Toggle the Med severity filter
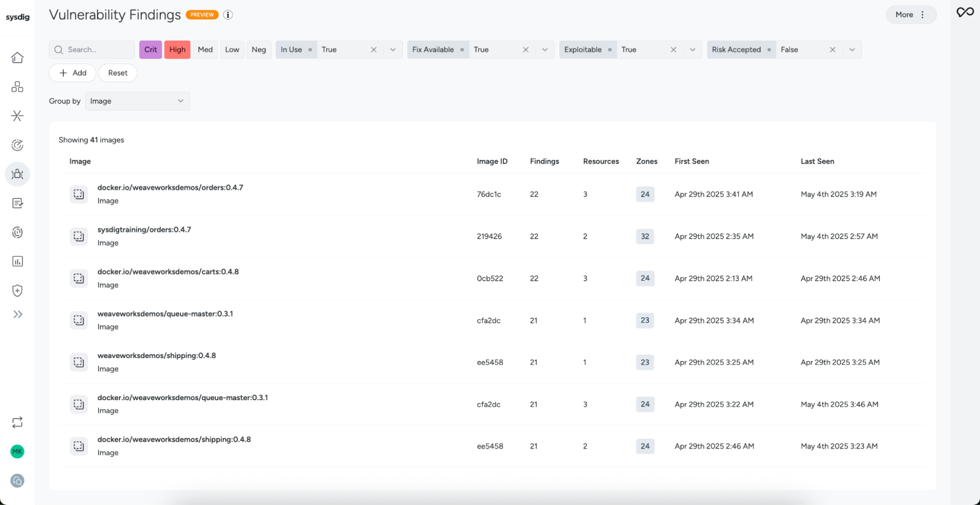This screenshot has height=505, width=980. pos(205,49)
